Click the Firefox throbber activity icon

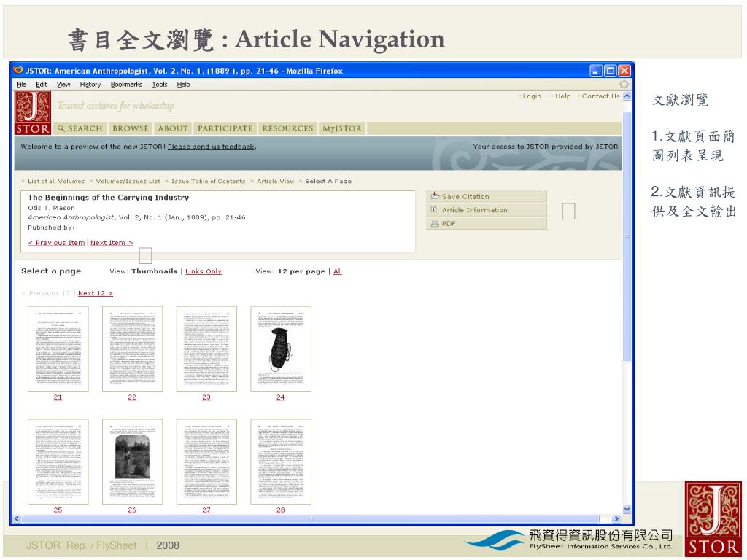click(x=624, y=85)
